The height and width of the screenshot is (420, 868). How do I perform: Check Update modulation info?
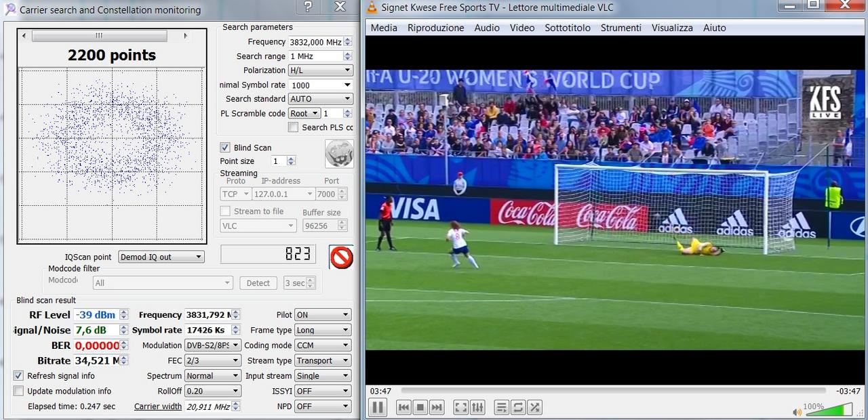(x=18, y=391)
